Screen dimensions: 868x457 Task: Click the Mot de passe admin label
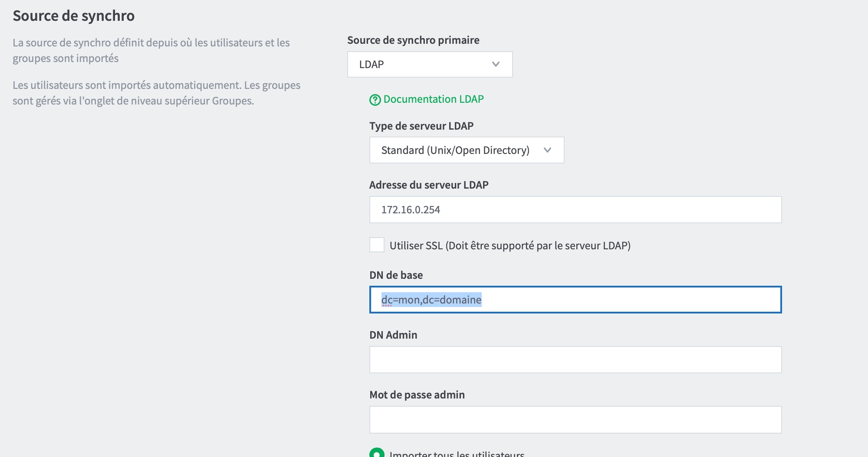[x=417, y=395]
